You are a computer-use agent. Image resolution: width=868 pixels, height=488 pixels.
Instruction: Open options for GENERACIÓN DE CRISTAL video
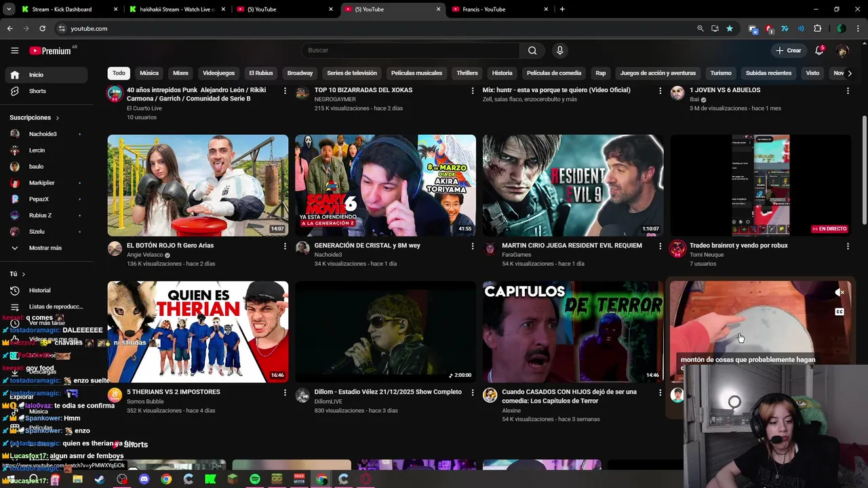click(x=473, y=246)
